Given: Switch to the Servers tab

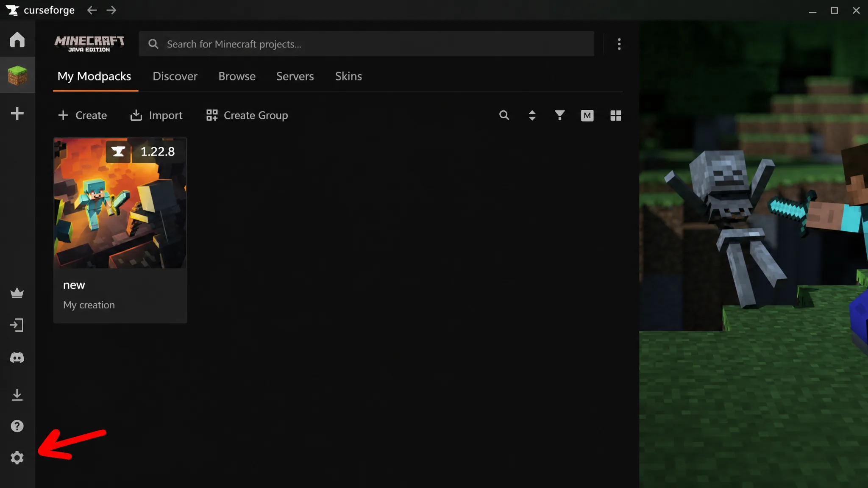Looking at the screenshot, I should (x=295, y=76).
